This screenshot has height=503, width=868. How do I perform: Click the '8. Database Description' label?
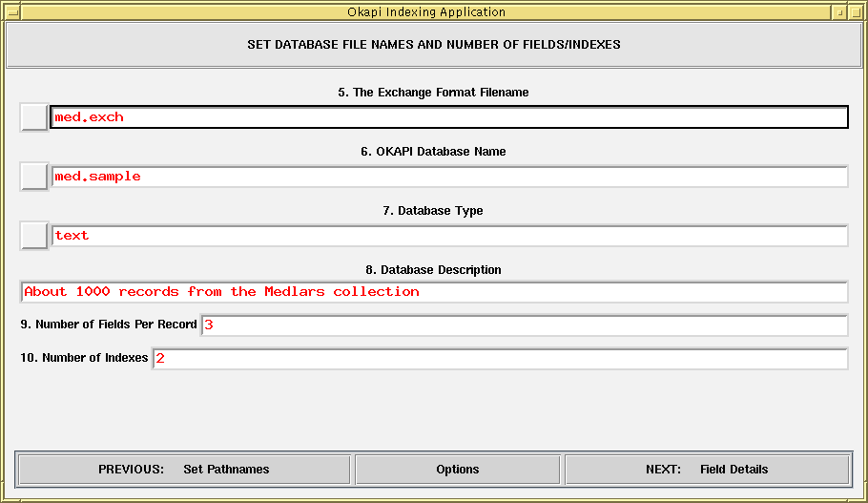click(433, 270)
